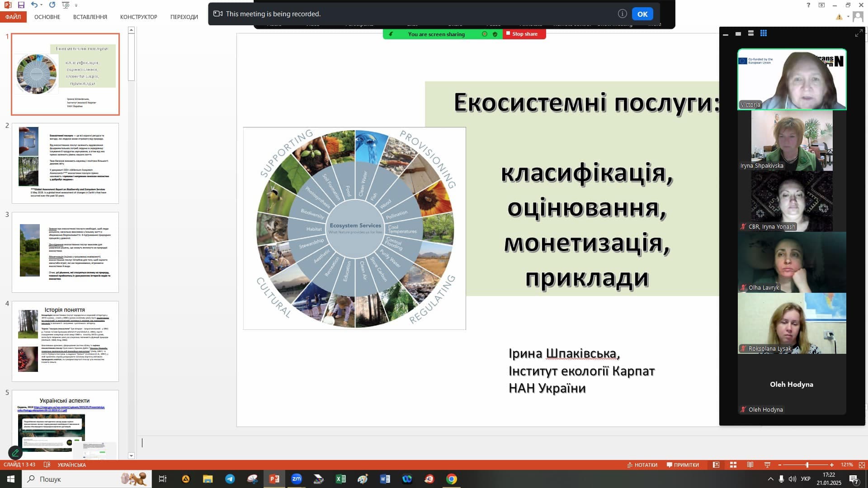Switch to Slide Sorter view icon

click(x=733, y=465)
